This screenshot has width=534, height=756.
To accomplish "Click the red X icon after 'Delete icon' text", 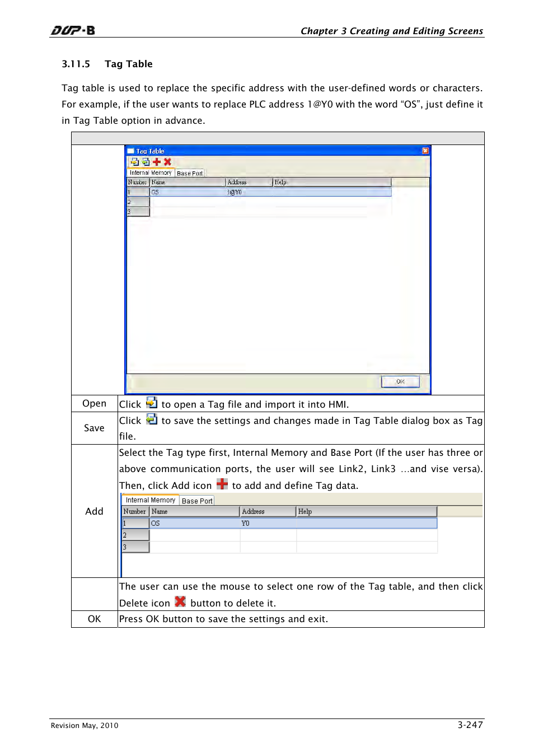I will pyautogui.click(x=180, y=601).
